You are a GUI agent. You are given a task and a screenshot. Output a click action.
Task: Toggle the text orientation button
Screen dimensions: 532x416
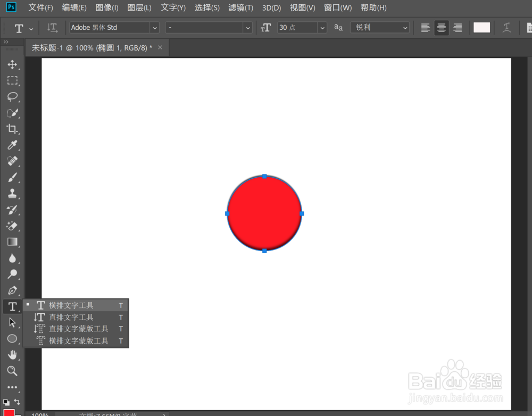point(52,27)
